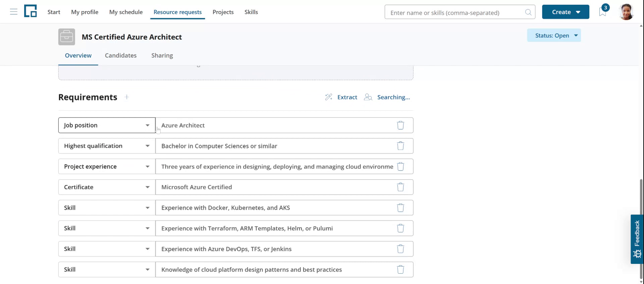Open the bookmarks notification icon
The width and height of the screenshot is (644, 284).
click(603, 12)
